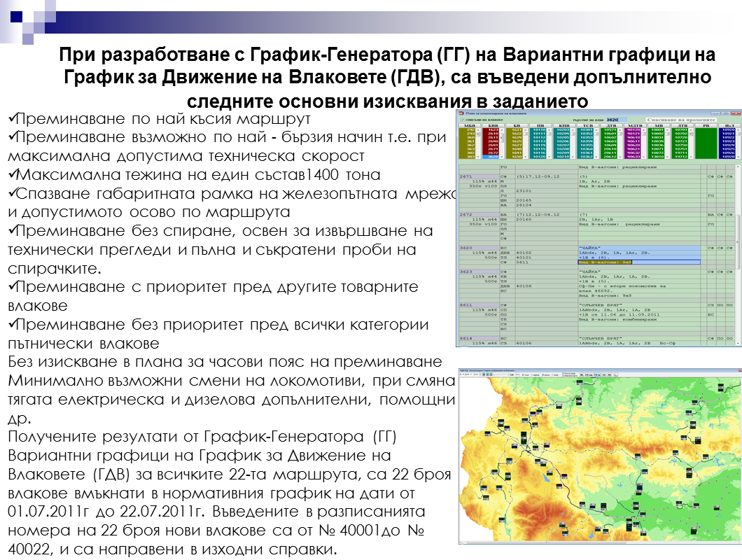Select the ЛТВ column header button
The image size is (742, 560).
pyautogui.click(x=682, y=126)
